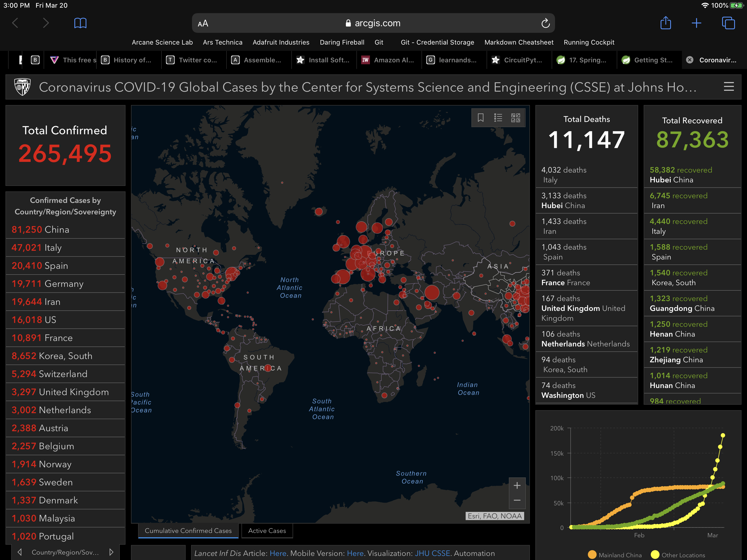Screen dimensions: 747x560
Task: Select Switzerland in the confirmed cases list
Action: point(66,374)
